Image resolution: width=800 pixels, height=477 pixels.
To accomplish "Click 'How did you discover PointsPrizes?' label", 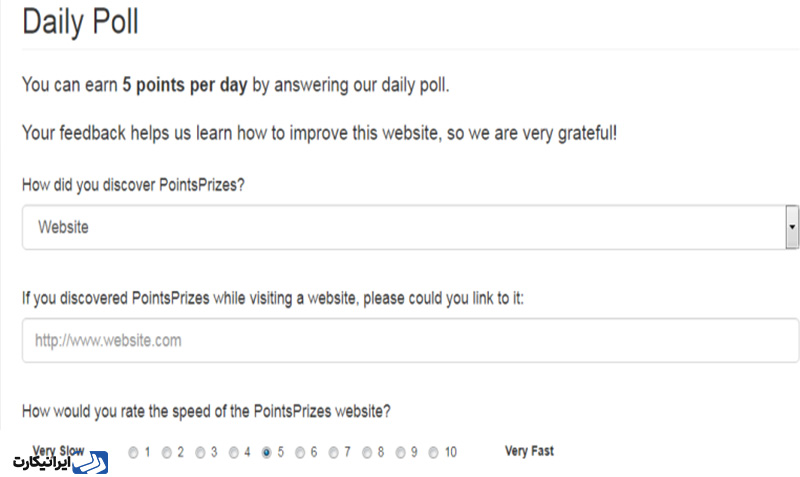I will click(133, 185).
